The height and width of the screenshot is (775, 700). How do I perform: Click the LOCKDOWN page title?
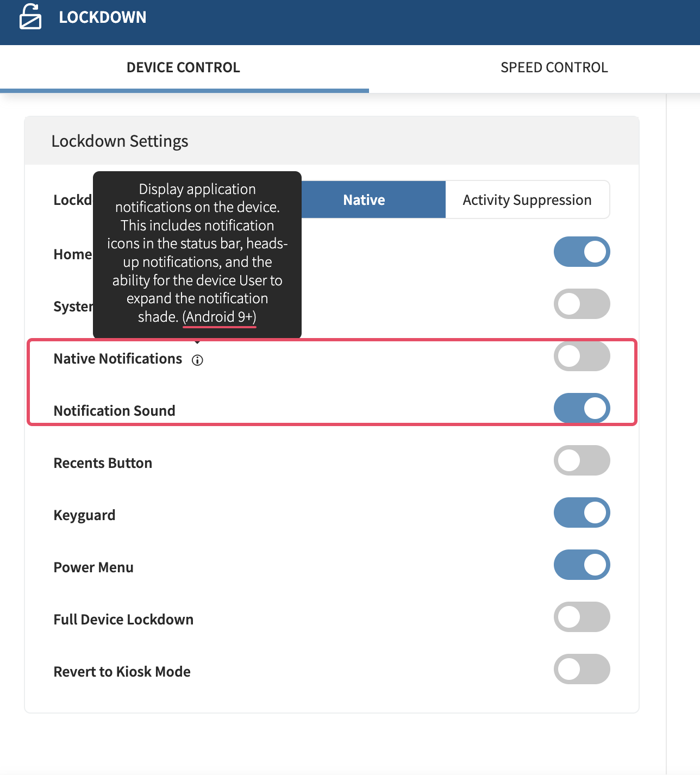point(103,17)
